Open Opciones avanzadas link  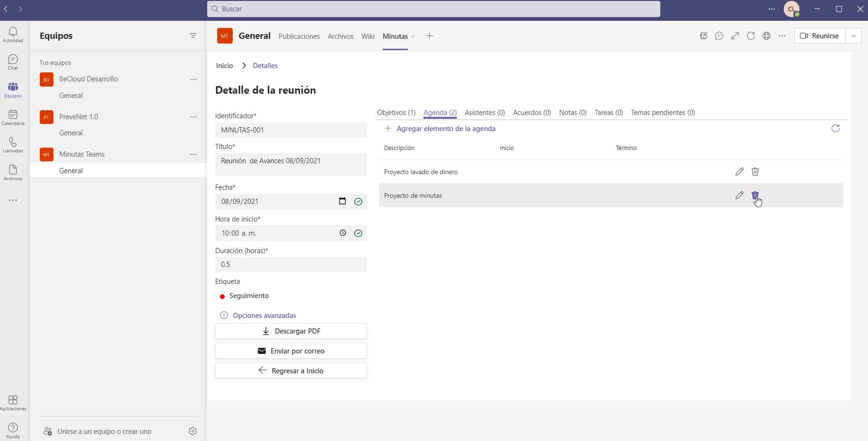[258, 316]
